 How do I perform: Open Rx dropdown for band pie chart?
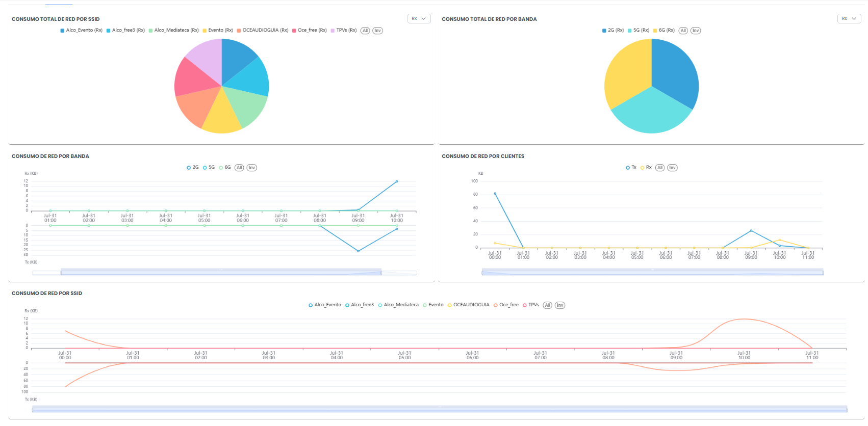pos(849,19)
